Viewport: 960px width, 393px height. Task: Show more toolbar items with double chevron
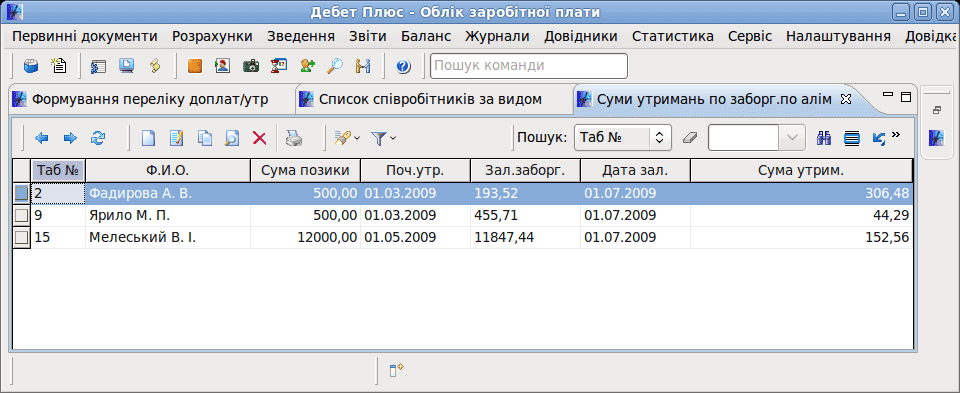896,135
